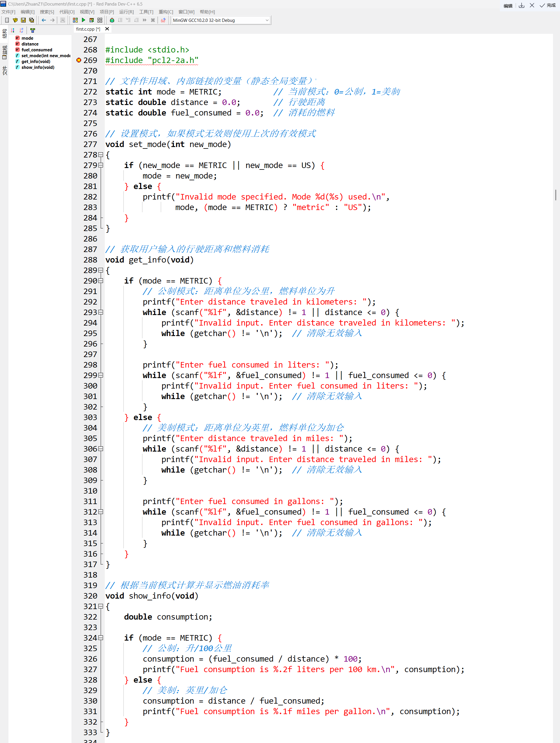Screen dimensions: 560x743
Task: Click the Step Out debug icon
Action: (x=136, y=20)
